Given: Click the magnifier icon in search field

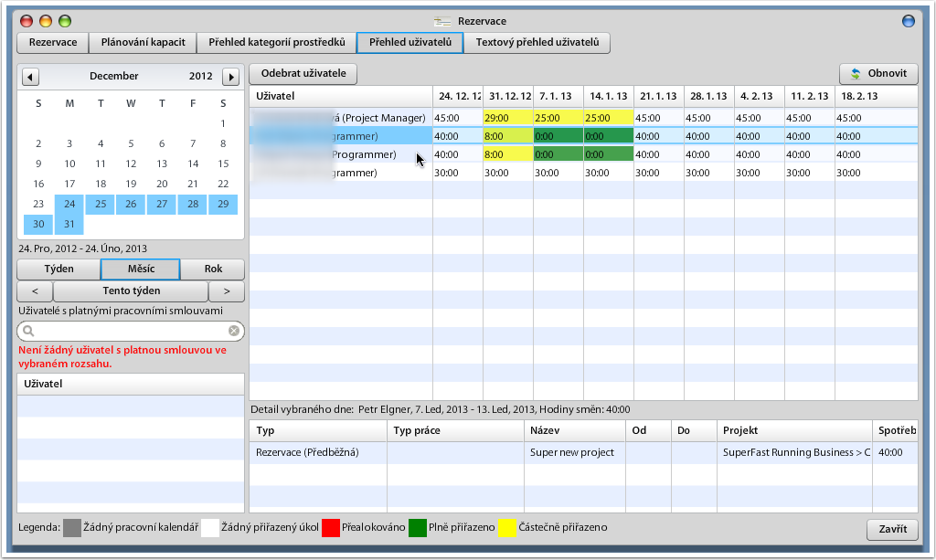Looking at the screenshot, I should (x=28, y=331).
